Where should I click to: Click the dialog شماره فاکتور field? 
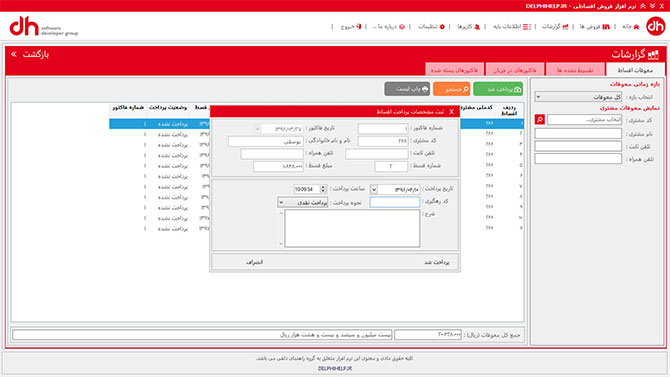[383, 128]
